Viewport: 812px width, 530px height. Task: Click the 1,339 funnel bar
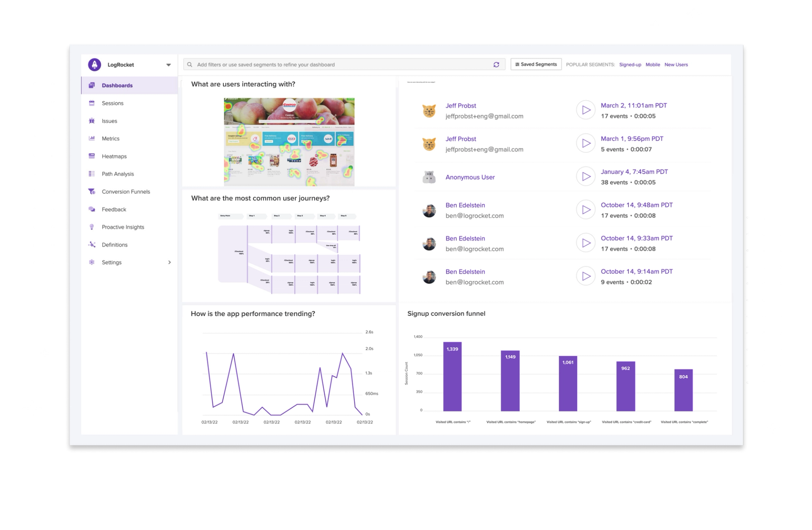tap(452, 376)
